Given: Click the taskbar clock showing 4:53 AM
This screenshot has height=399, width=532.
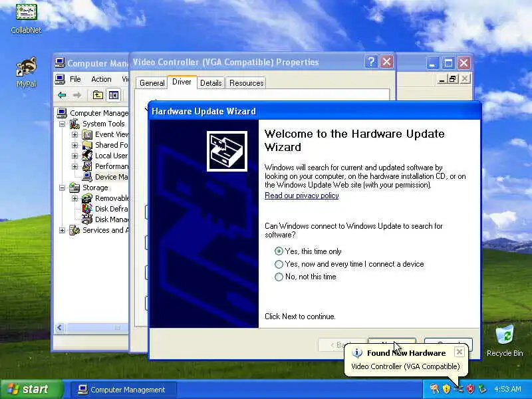Looking at the screenshot, I should [507, 389].
